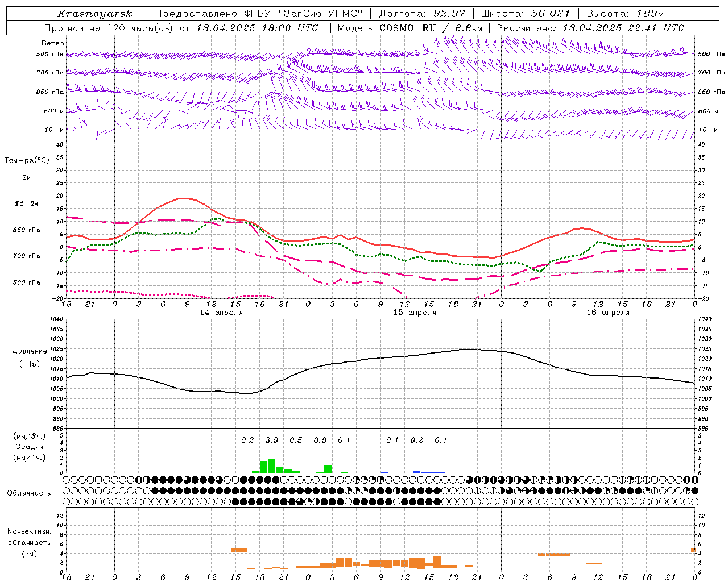Click the "14 апреля" date label
The width and height of the screenshot is (728, 582).
point(221,313)
